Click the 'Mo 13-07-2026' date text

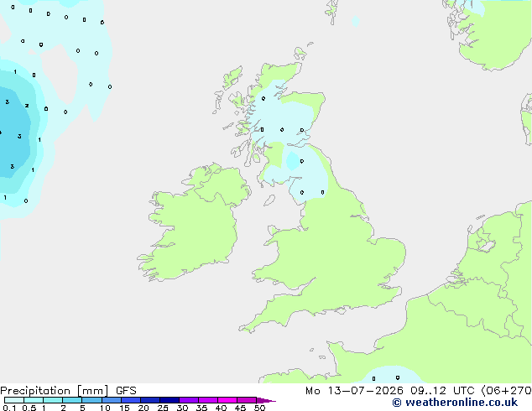pos(354,391)
